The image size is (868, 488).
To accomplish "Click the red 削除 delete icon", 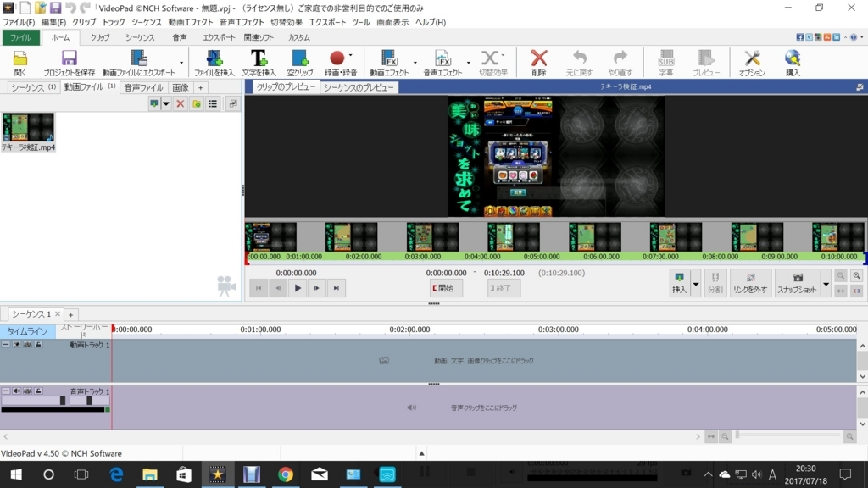I will click(x=538, y=63).
